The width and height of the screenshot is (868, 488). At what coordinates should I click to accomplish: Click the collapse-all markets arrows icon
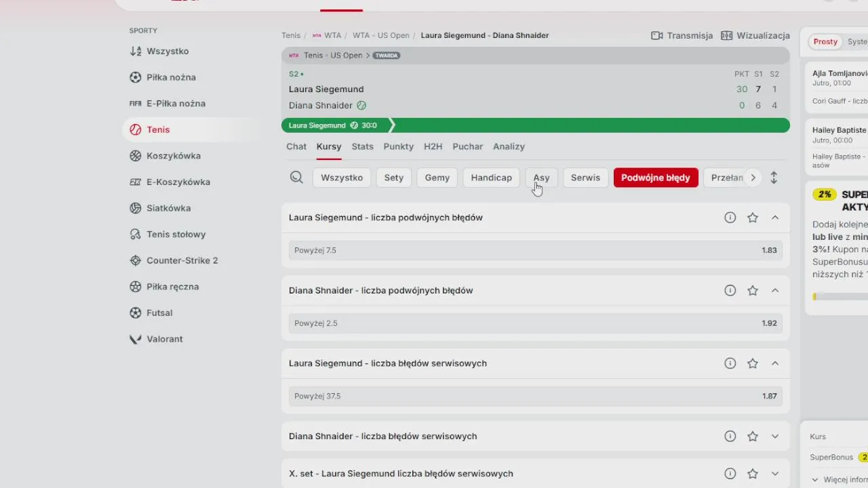(x=774, y=178)
